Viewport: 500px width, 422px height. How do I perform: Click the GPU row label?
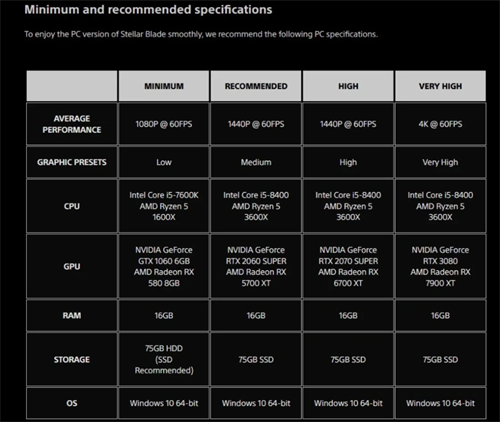point(72,266)
